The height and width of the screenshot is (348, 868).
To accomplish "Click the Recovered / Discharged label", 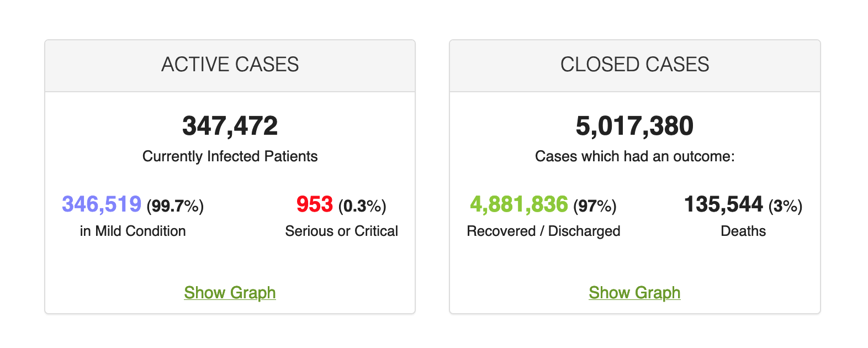I will tap(543, 231).
